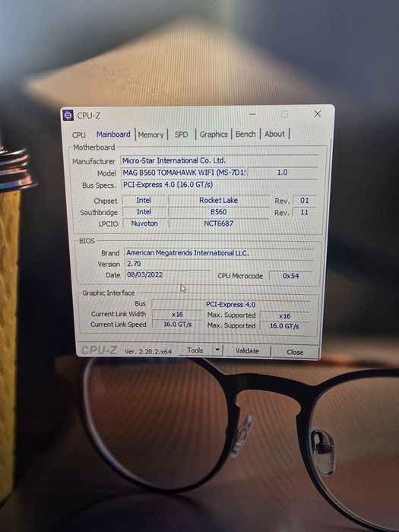Viewport: 399px width, 532px height.
Task: Click the Rocket Lake chipset field
Action: click(x=219, y=200)
